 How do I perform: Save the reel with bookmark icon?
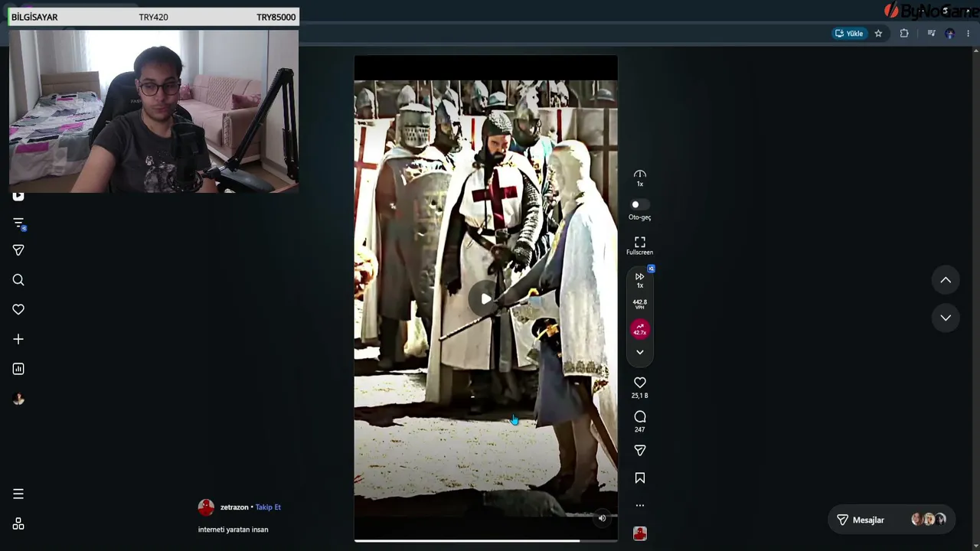640,478
